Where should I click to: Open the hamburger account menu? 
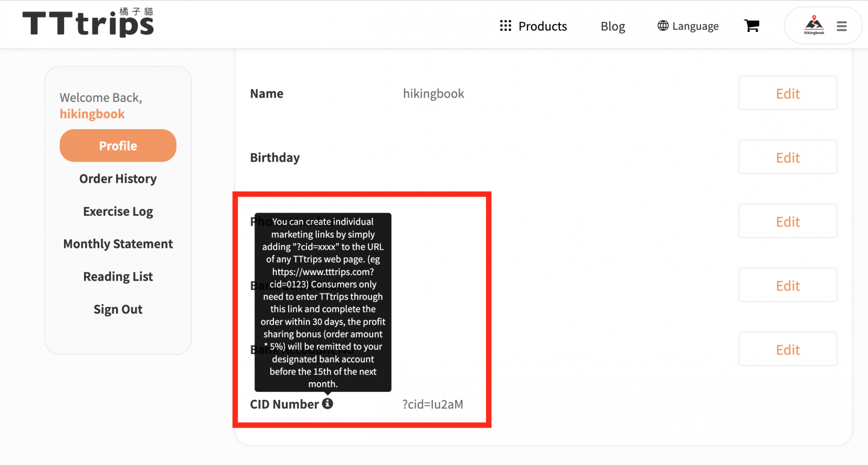point(841,26)
